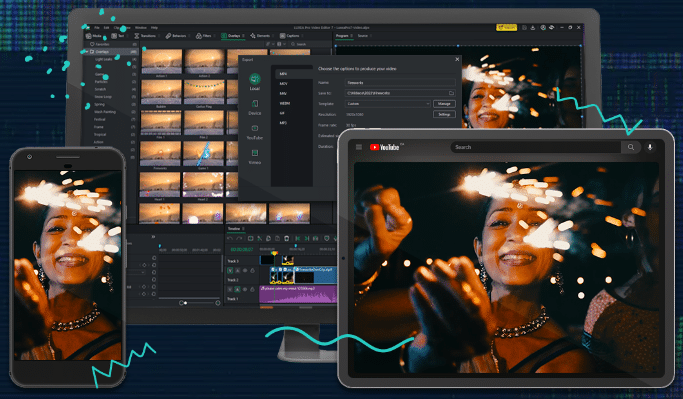Expand keyframe panel double-arrow button
This screenshot has width=683, height=399.
point(153,237)
